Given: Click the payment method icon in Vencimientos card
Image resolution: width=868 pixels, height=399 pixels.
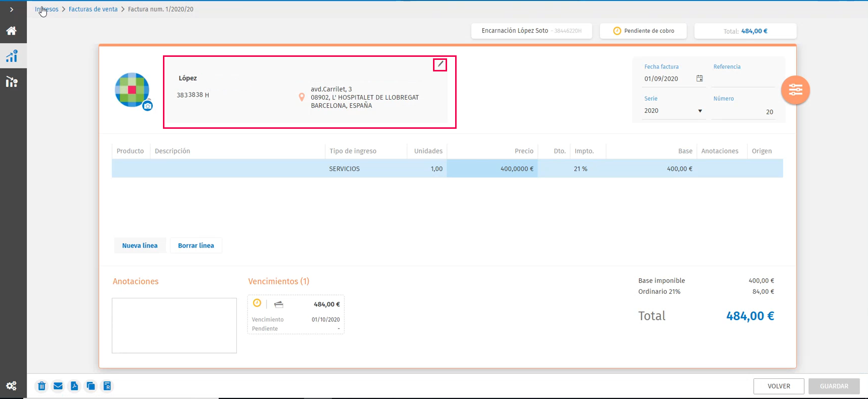Looking at the screenshot, I should [x=279, y=304].
